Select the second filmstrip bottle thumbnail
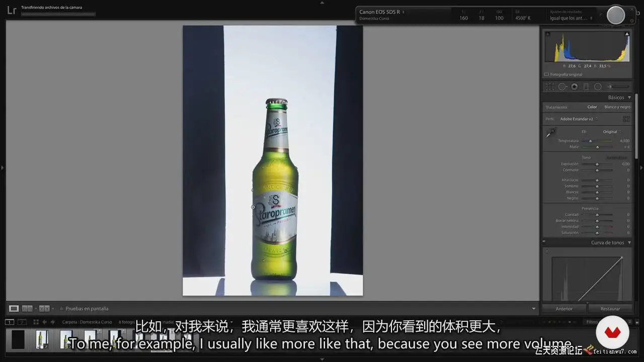644x362 pixels. 42,339
